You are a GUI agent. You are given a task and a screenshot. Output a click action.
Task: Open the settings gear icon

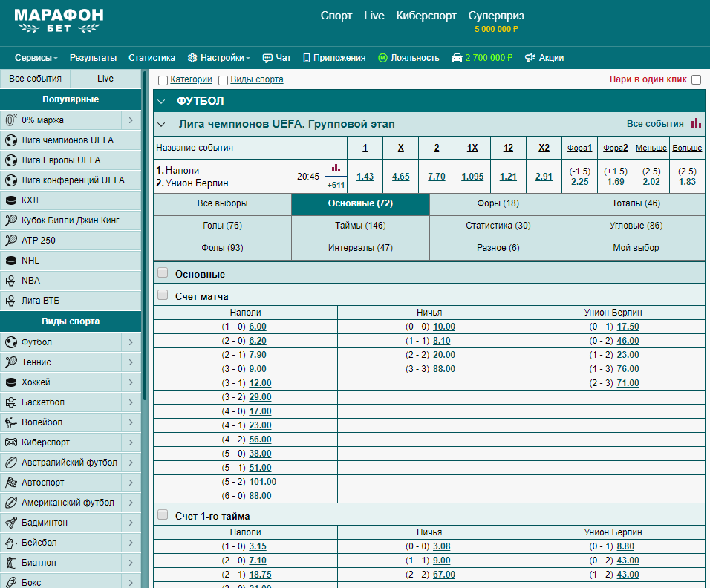[192, 58]
